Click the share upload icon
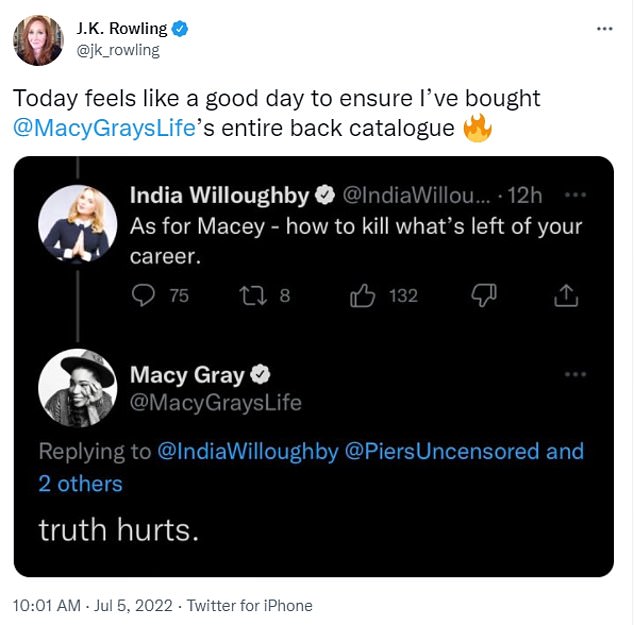 565,296
